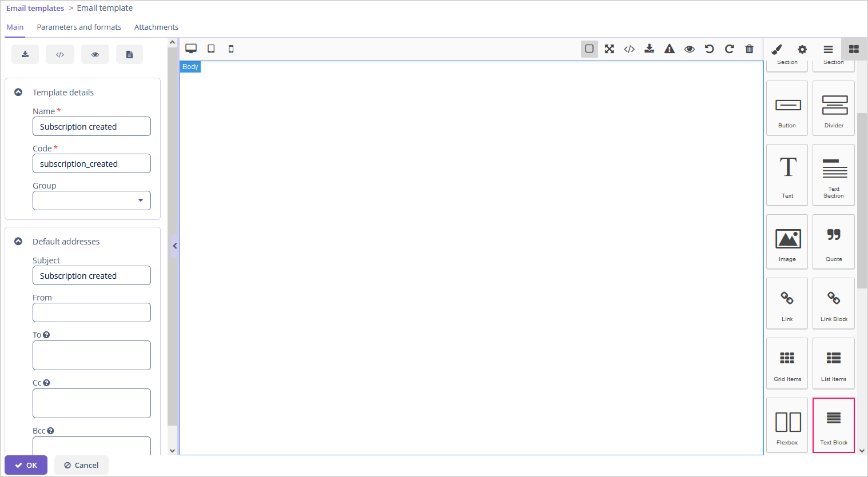Show help for To field
The image size is (868, 477).
[x=46, y=335]
